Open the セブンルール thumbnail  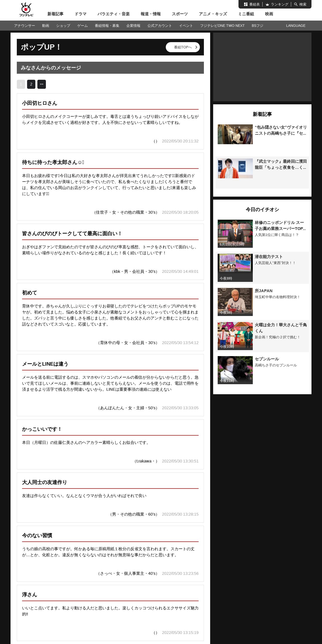click(235, 370)
